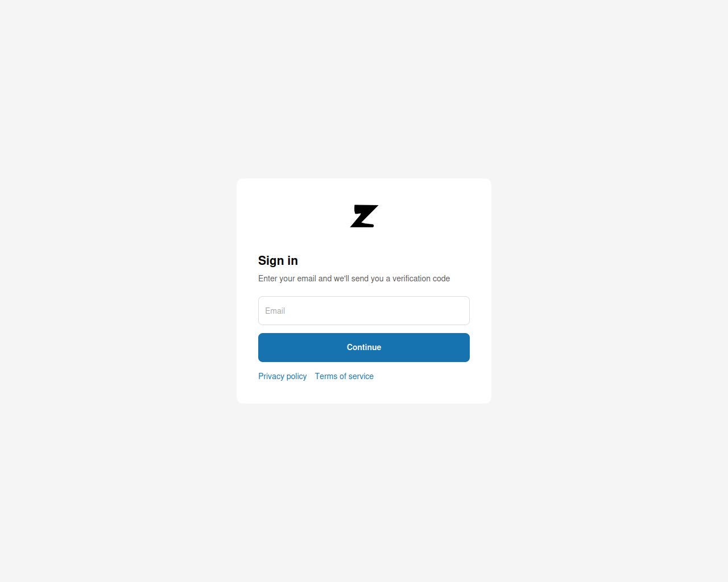Select the Sign in heading
The height and width of the screenshot is (582, 728).
click(278, 260)
